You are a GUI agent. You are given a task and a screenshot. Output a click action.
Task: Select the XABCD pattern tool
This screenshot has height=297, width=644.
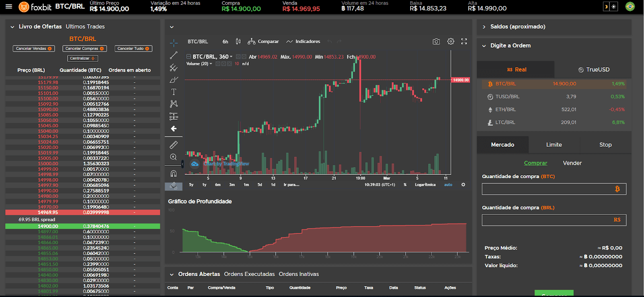pyautogui.click(x=173, y=104)
